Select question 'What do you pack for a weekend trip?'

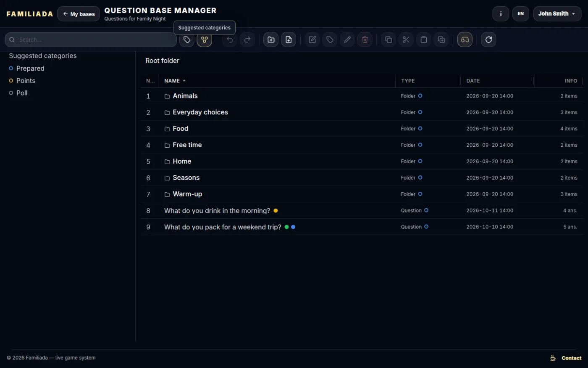tap(223, 227)
